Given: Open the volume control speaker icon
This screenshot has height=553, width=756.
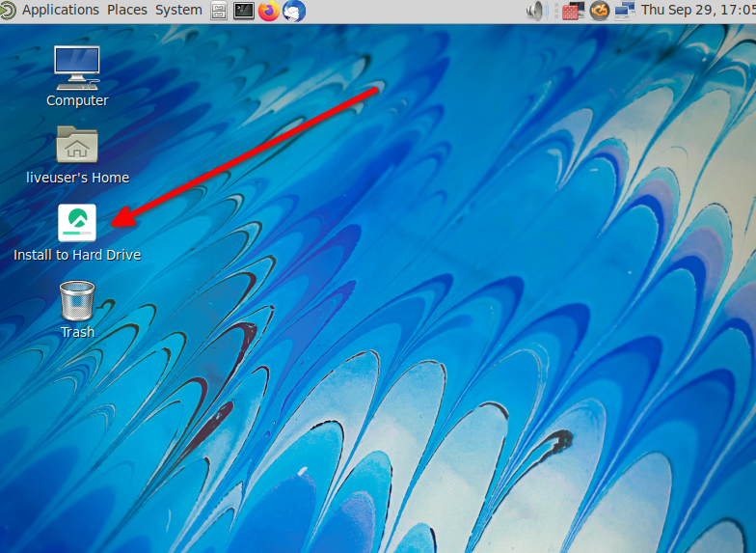Looking at the screenshot, I should point(536,11).
